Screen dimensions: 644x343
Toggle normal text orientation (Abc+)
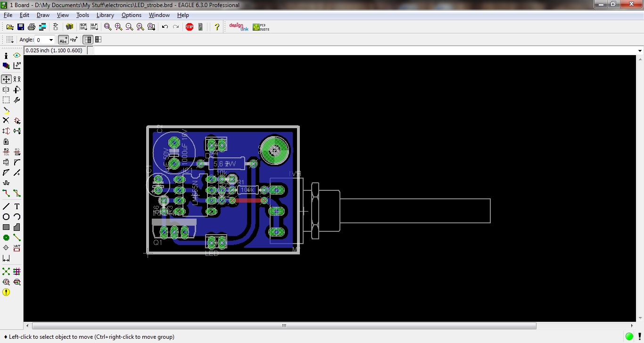tap(63, 40)
